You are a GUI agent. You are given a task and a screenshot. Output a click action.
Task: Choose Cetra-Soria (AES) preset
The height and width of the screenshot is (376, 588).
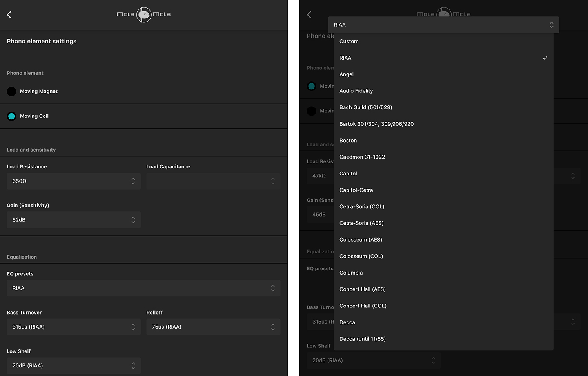pyautogui.click(x=443, y=223)
